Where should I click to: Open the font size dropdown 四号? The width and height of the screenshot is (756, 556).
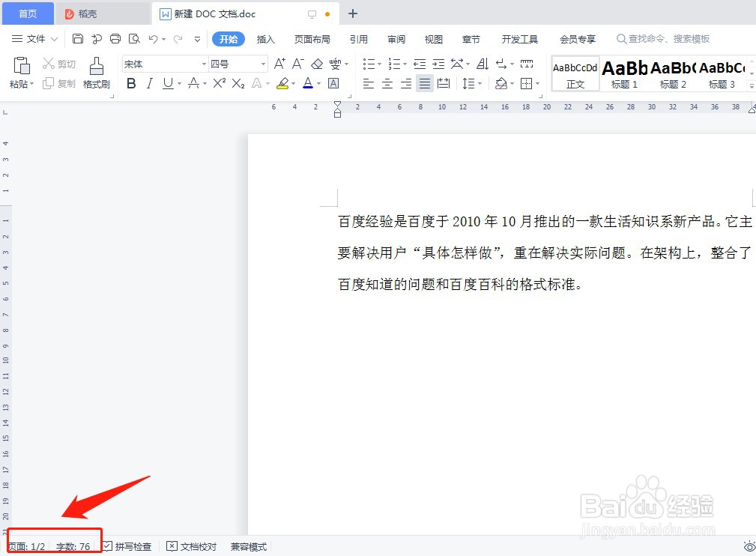coord(263,64)
